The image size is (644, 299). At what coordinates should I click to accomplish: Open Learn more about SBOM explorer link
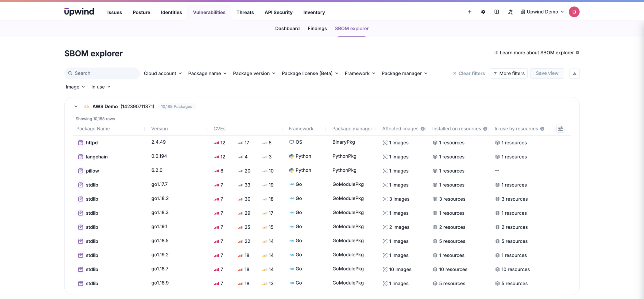[537, 53]
